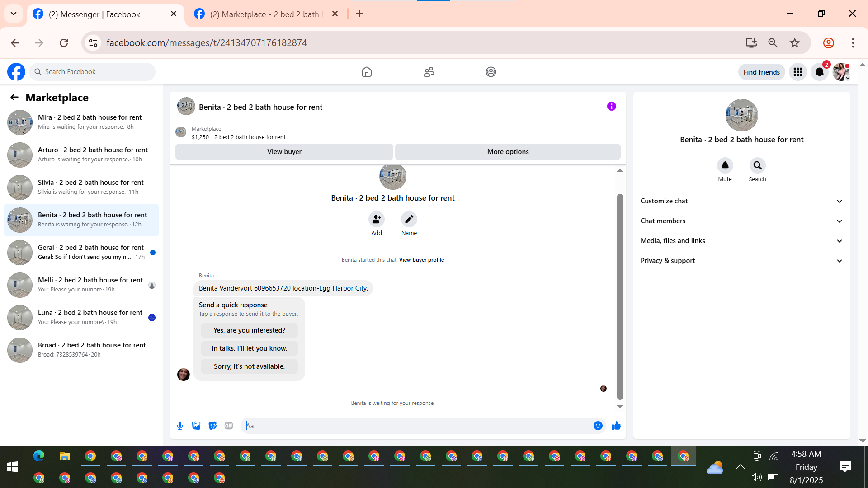Screen dimensions: 868x488
Task: Click the purple conversation info icon
Action: click(611, 107)
